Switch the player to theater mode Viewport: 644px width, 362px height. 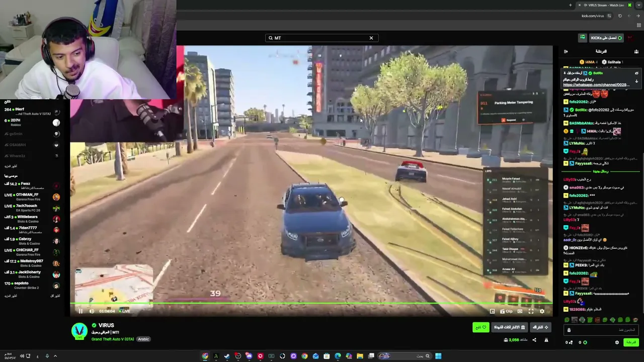520,311
